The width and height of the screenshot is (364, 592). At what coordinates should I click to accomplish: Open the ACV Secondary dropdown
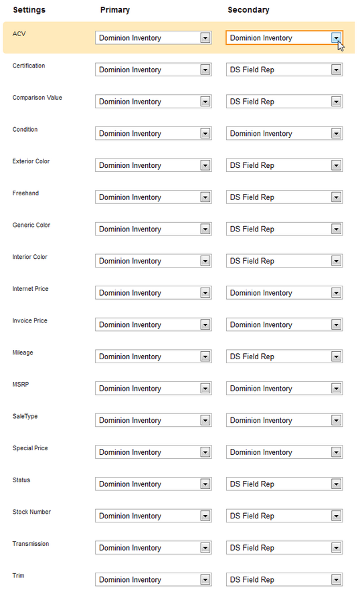click(x=284, y=37)
